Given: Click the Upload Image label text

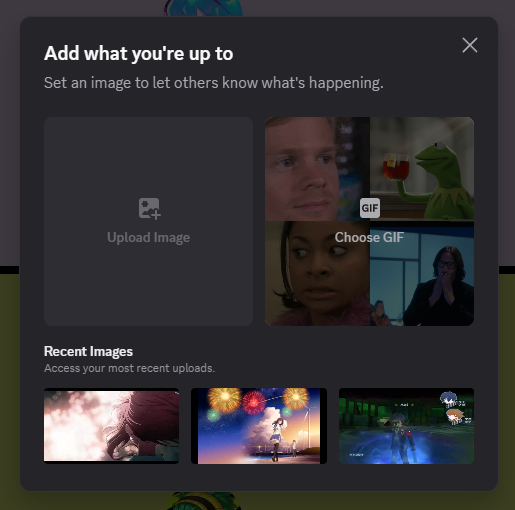Looking at the screenshot, I should tap(148, 238).
